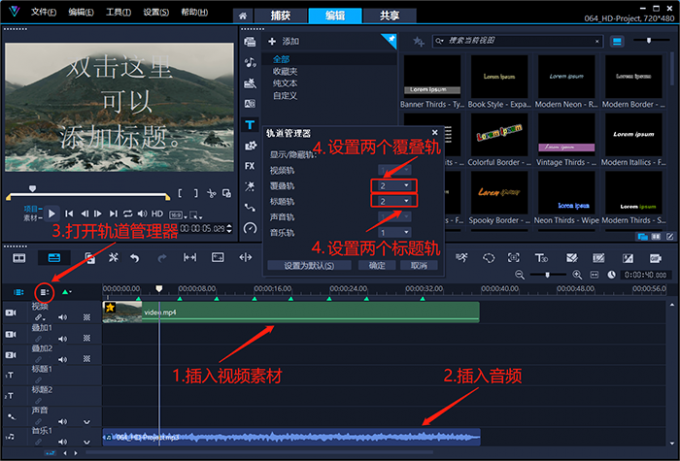
Task: Open the 覆叠轨 count dropdown
Action: coord(394,186)
